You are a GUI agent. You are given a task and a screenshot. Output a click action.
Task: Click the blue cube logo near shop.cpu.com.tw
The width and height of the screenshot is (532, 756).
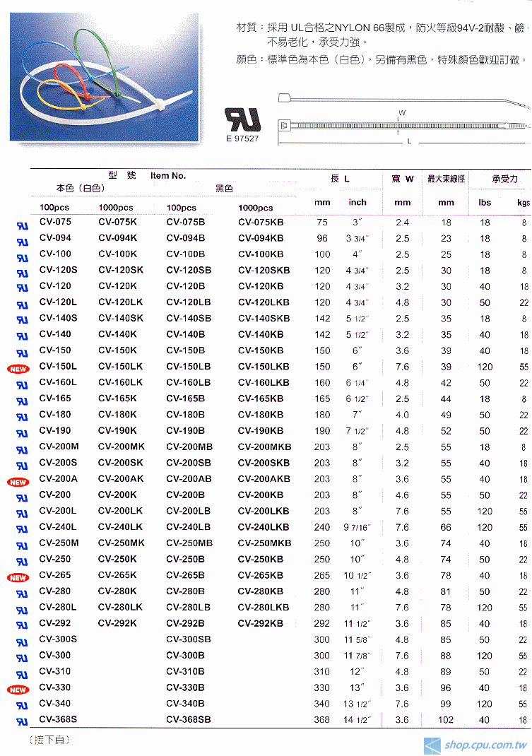[432, 745]
